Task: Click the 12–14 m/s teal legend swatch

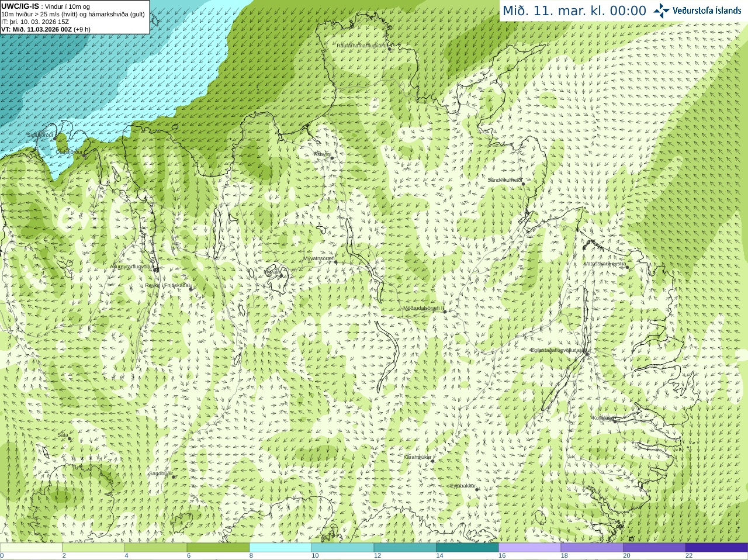Action: tap(405, 548)
